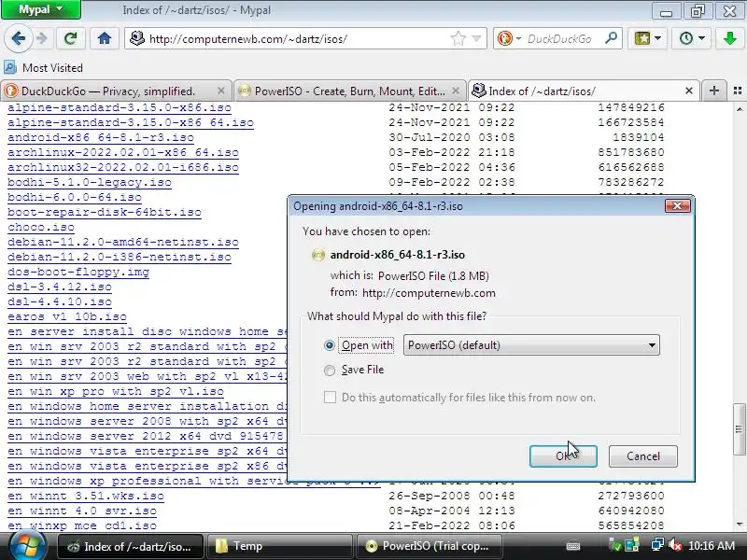Click the network tray icon

(x=658, y=545)
